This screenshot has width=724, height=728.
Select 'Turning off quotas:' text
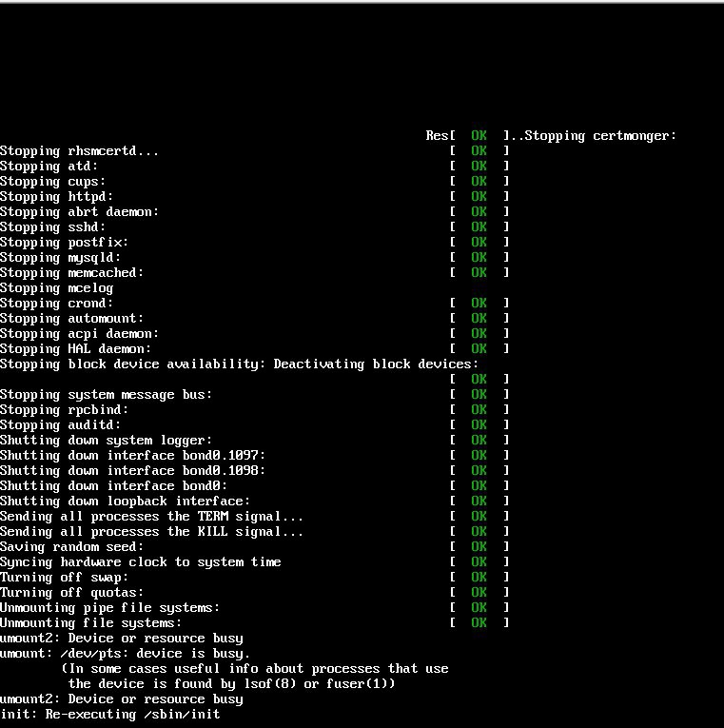pyautogui.click(x=72, y=593)
